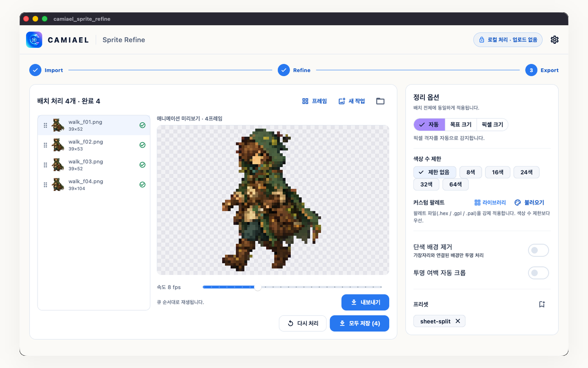The height and width of the screenshot is (368, 588).
Task: Click the 속도 fps slider track
Action: (292, 287)
